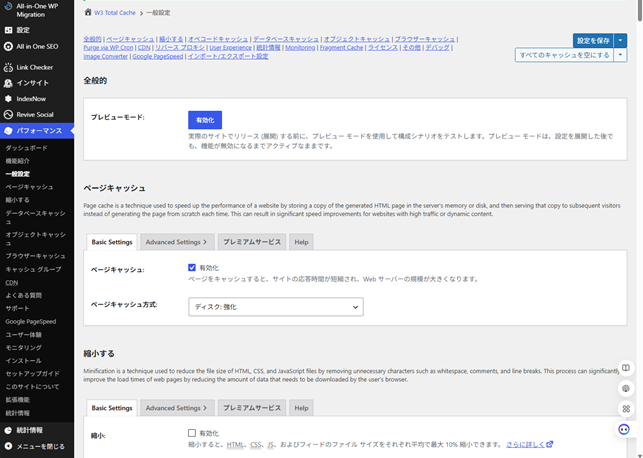Expand the arrow next to 設定を保存
Image resolution: width=643 pixels, height=458 pixels.
coord(620,40)
